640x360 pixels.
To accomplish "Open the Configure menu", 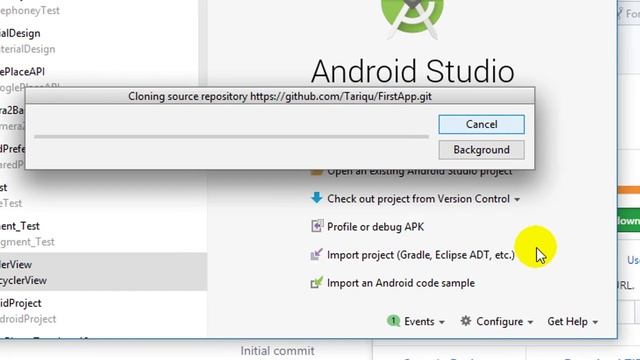I will pos(504,322).
